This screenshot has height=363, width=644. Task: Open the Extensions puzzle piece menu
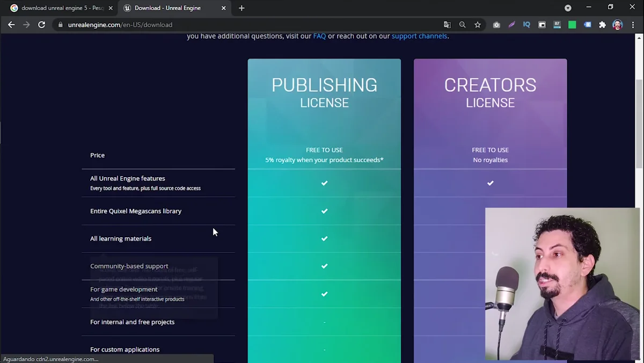tap(602, 25)
